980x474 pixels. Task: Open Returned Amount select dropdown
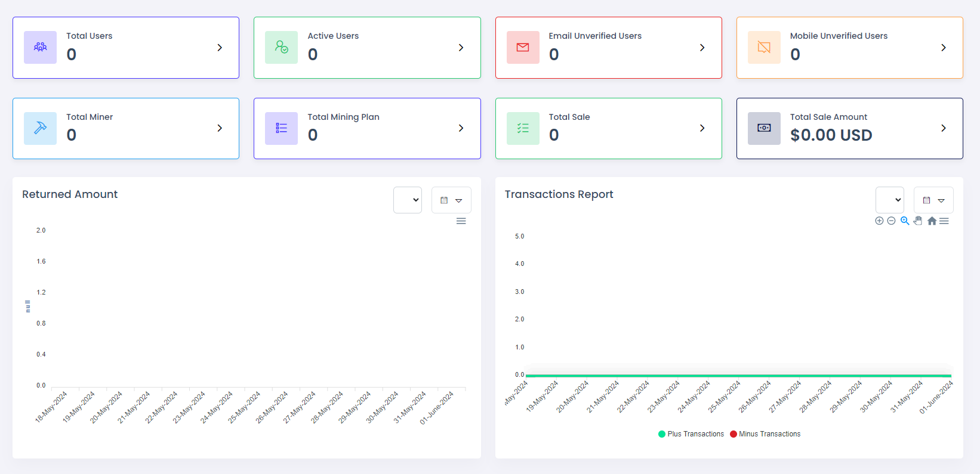click(x=408, y=200)
